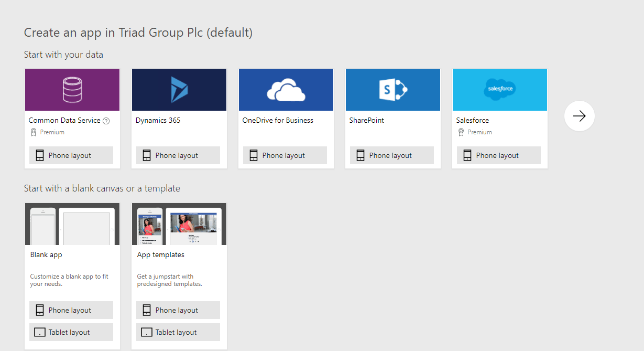
Task: Click phone icon in Common Data Service layout button
Action: pyautogui.click(x=40, y=155)
